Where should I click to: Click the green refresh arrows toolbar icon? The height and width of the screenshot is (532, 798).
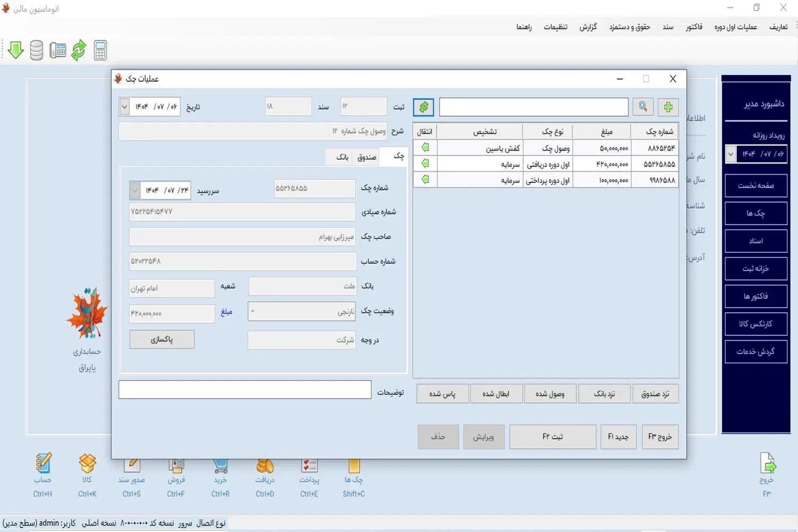coord(79,51)
